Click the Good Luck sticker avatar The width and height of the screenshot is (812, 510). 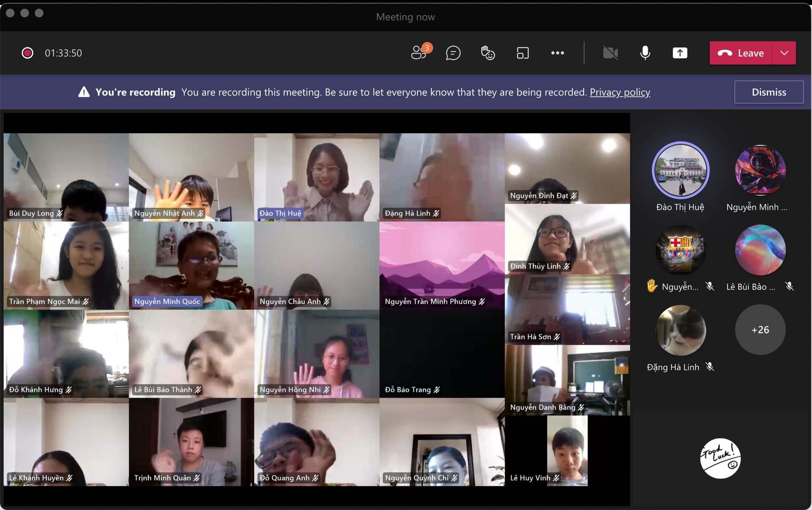(720, 458)
